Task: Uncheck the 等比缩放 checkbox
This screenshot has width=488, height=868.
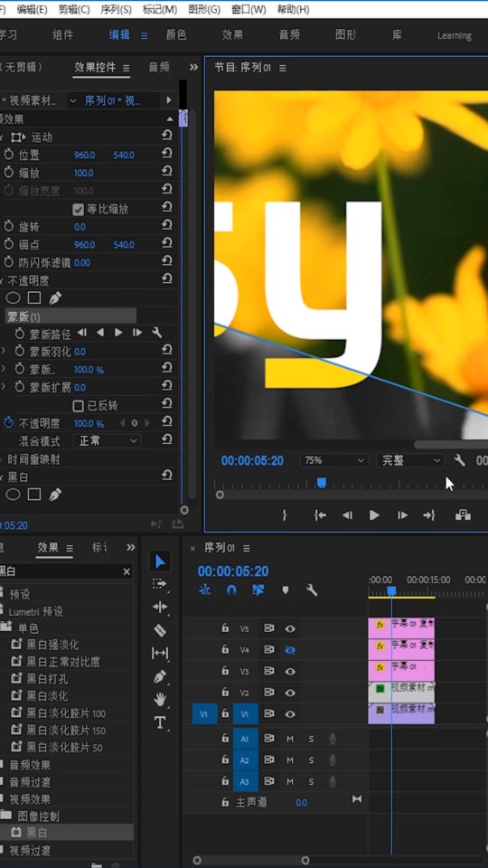Action: coord(78,209)
